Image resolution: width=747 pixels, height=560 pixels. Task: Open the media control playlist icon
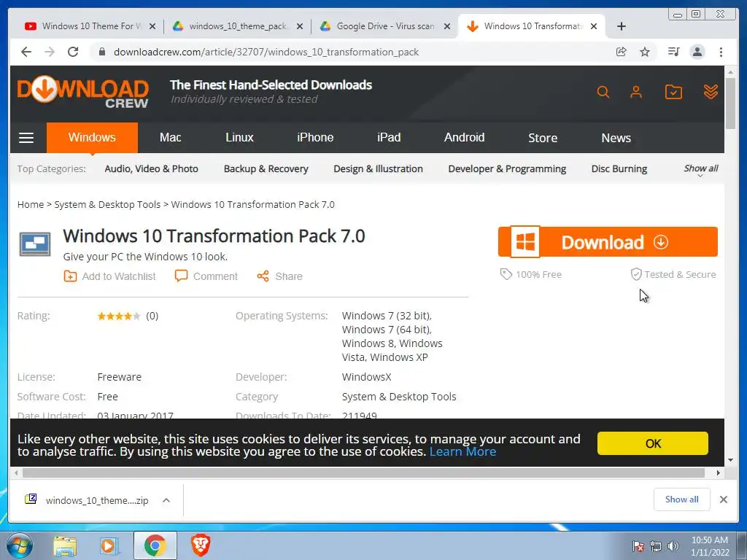pos(673,52)
